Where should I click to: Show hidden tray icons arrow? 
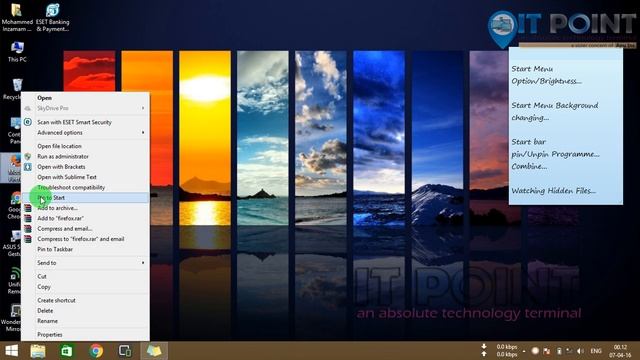pyautogui.click(x=524, y=351)
